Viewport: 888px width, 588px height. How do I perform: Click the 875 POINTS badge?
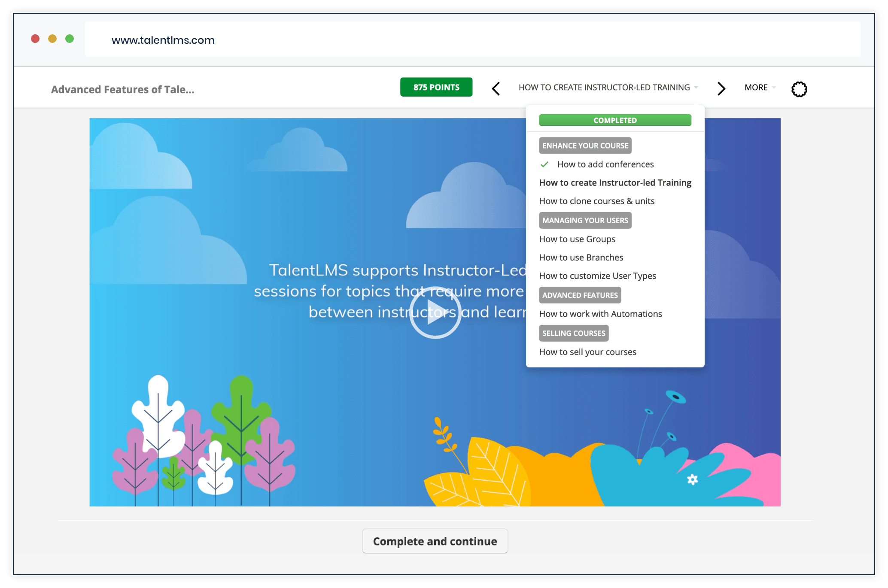(x=436, y=87)
